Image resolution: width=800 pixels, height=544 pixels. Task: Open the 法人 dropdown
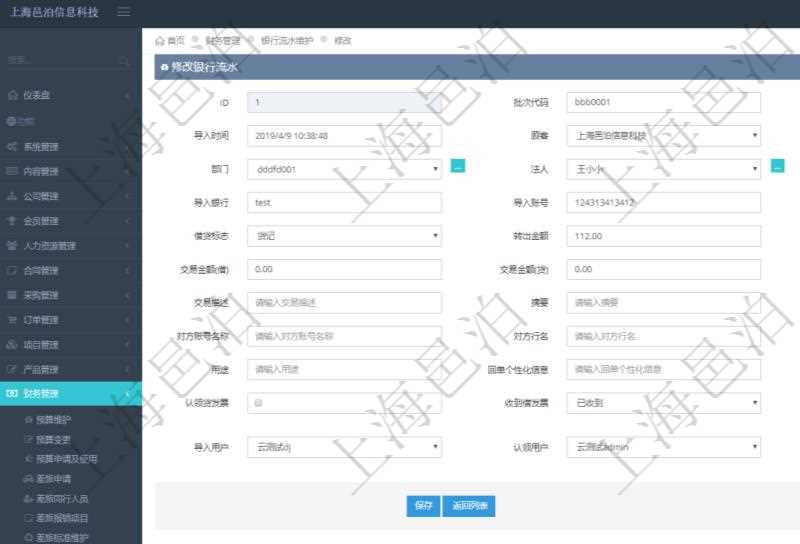(663, 169)
